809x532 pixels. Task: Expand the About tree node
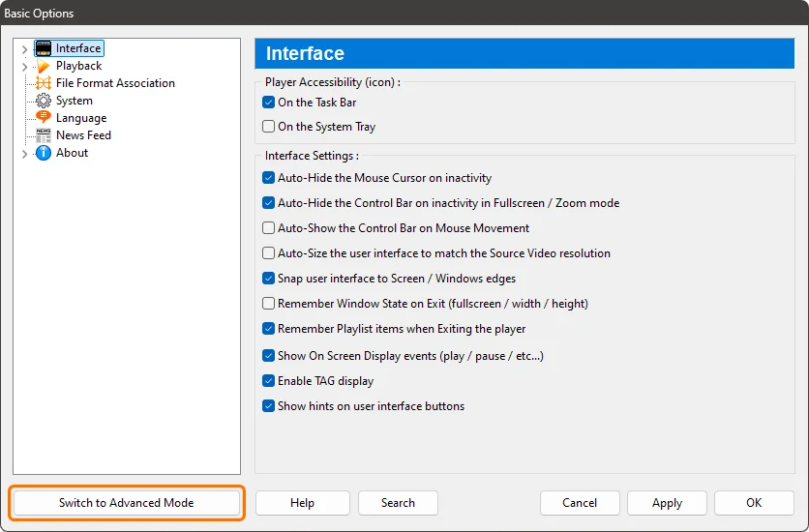(24, 154)
